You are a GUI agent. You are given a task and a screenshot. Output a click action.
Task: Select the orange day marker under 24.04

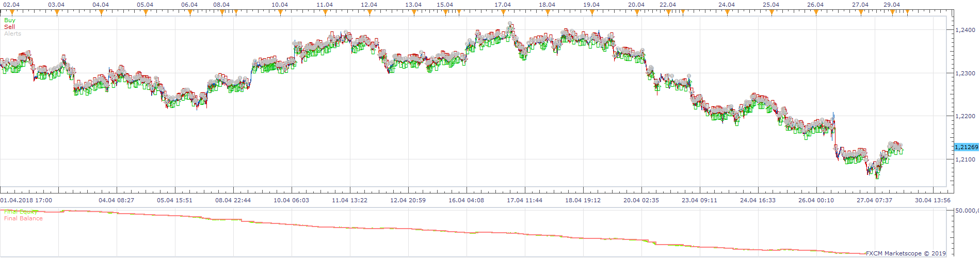click(x=727, y=13)
